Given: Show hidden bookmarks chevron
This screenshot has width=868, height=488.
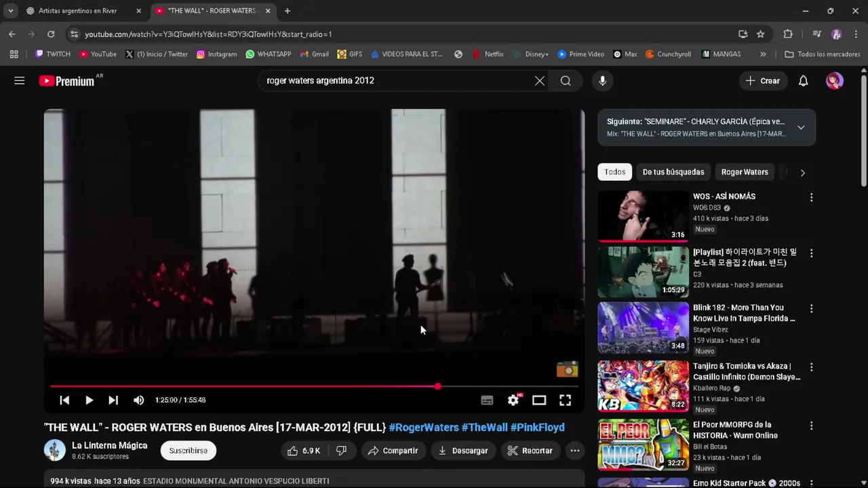Looking at the screenshot, I should point(763,54).
